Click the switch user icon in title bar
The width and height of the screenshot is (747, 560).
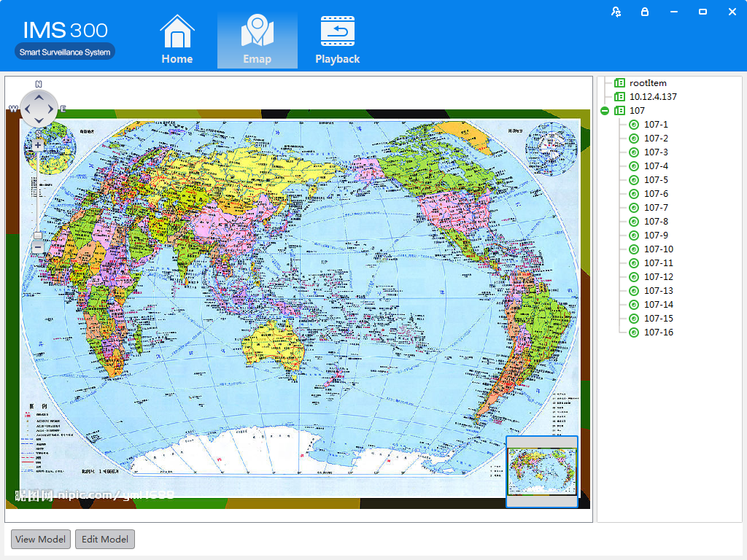(616, 12)
